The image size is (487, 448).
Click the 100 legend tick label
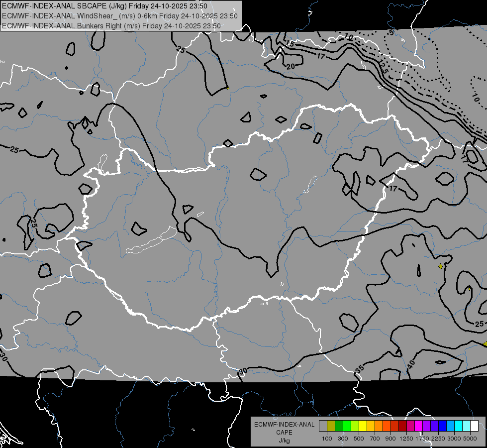pos(327,439)
